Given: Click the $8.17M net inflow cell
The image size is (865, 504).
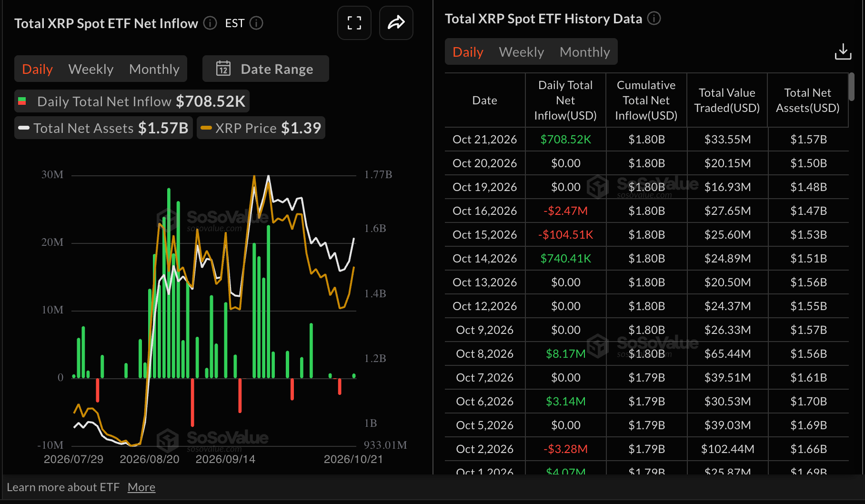Looking at the screenshot, I should pos(565,353).
